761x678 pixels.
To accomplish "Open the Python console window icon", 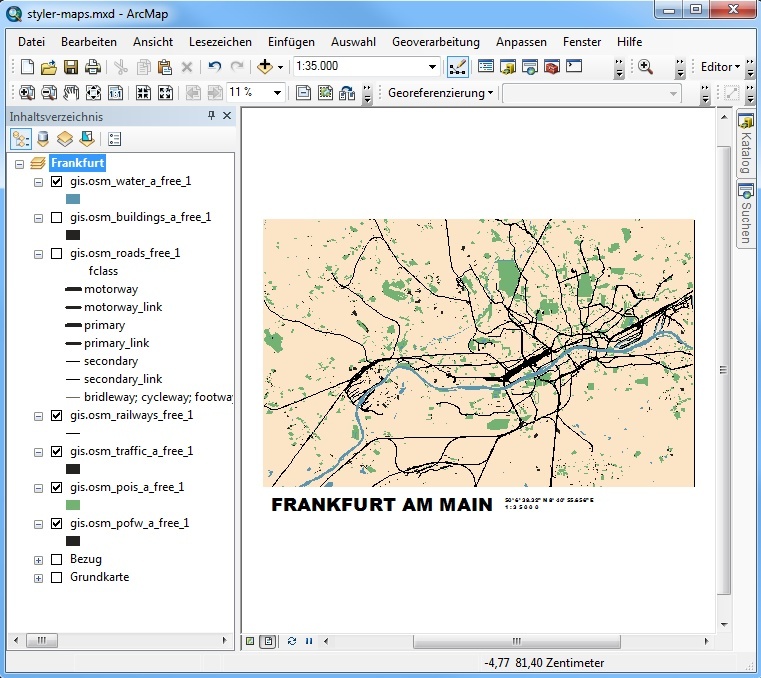I will (x=574, y=67).
